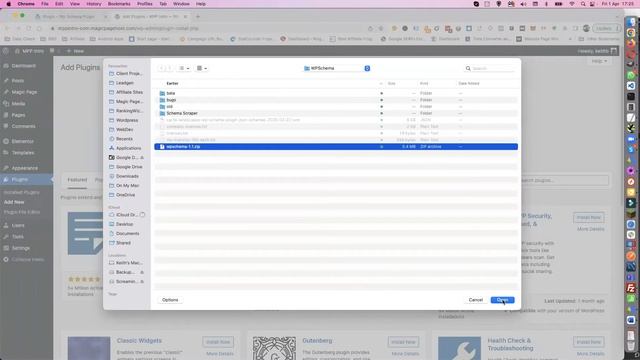Screen dimensions: 640x360
Task: Open Applications in dialog sidebar
Action: pos(125,148)
